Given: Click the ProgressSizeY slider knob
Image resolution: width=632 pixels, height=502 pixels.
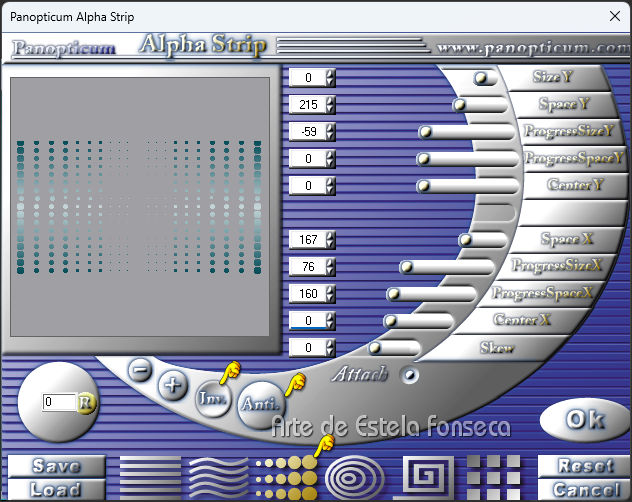Looking at the screenshot, I should tap(425, 131).
